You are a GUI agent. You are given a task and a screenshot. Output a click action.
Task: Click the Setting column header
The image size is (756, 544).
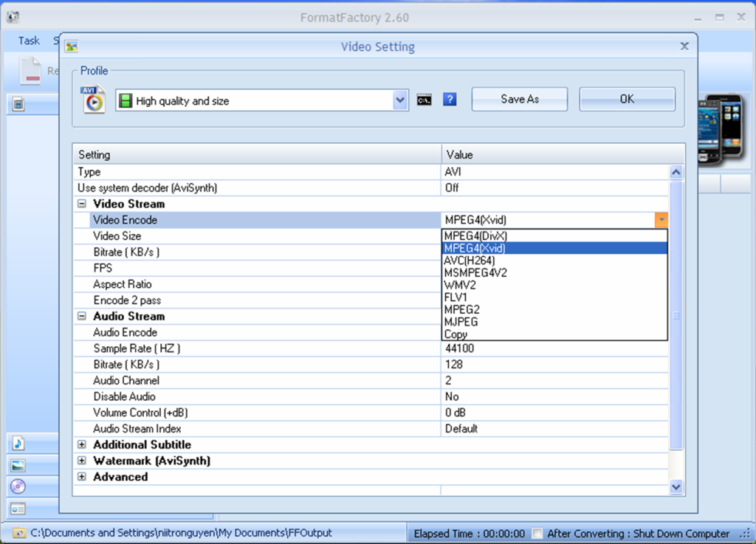(x=257, y=155)
